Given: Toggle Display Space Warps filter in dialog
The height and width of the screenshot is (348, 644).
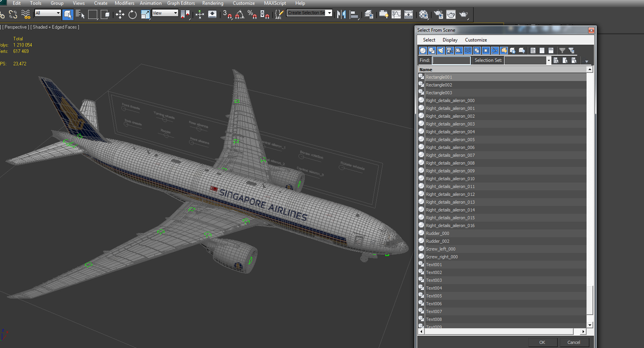Looking at the screenshot, I should 468,50.
